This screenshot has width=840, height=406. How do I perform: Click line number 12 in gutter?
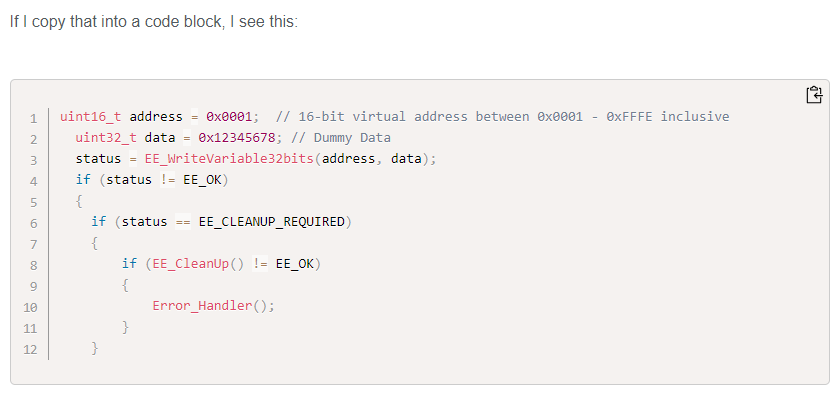click(30, 349)
